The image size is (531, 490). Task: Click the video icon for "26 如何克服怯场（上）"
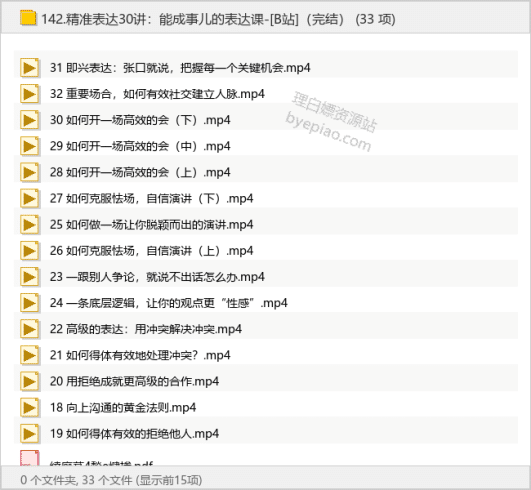[29, 251]
